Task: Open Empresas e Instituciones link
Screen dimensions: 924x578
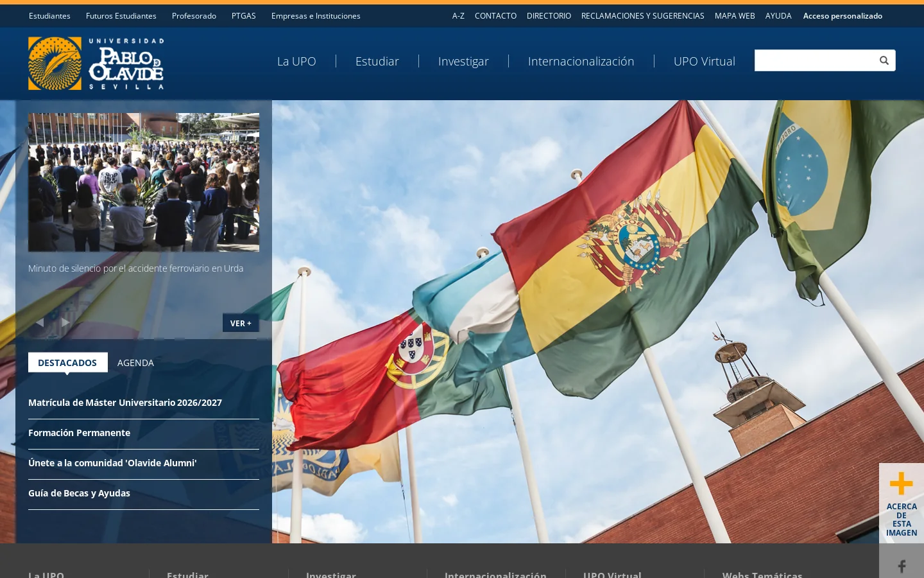Action: pyautogui.click(x=316, y=15)
